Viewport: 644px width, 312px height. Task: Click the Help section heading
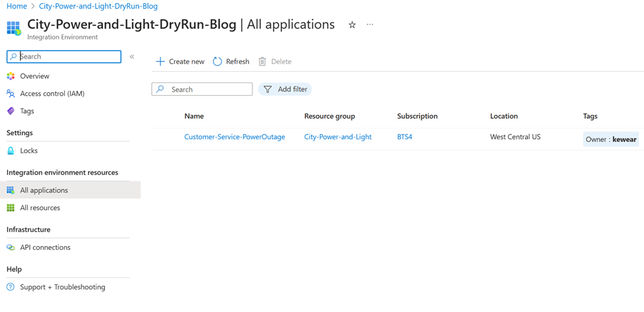(x=14, y=269)
